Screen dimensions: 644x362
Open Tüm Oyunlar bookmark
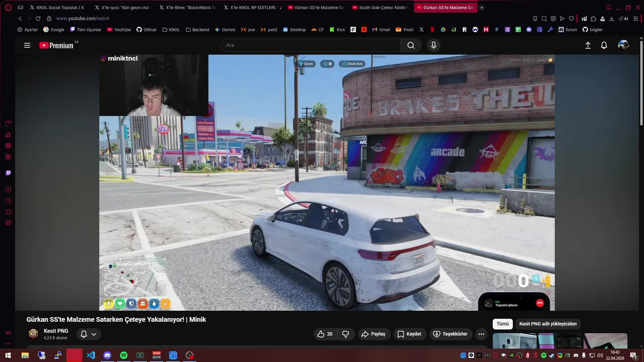pyautogui.click(x=86, y=30)
